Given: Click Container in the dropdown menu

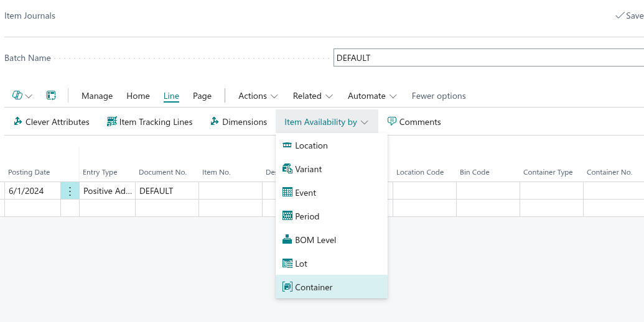Looking at the screenshot, I should click(314, 287).
